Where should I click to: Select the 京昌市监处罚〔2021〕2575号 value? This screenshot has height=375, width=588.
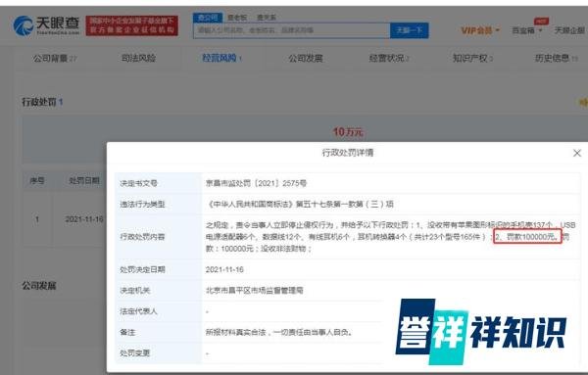(256, 183)
